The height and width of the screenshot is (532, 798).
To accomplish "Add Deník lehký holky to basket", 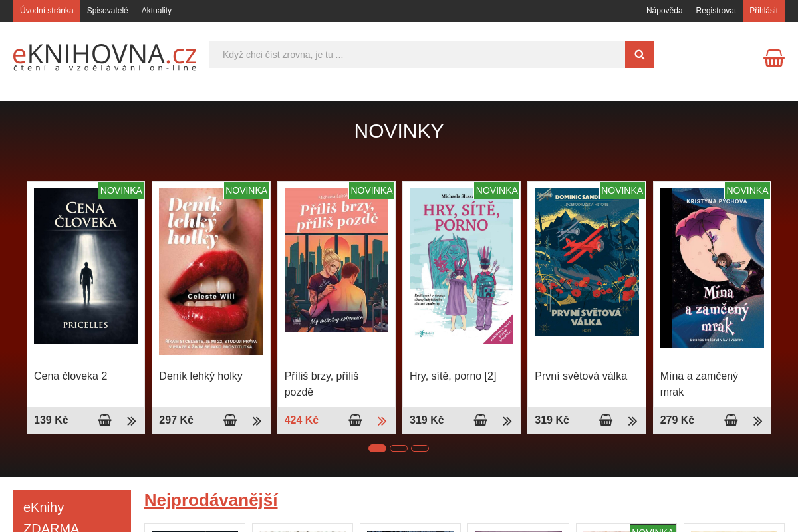I will pyautogui.click(x=230, y=420).
